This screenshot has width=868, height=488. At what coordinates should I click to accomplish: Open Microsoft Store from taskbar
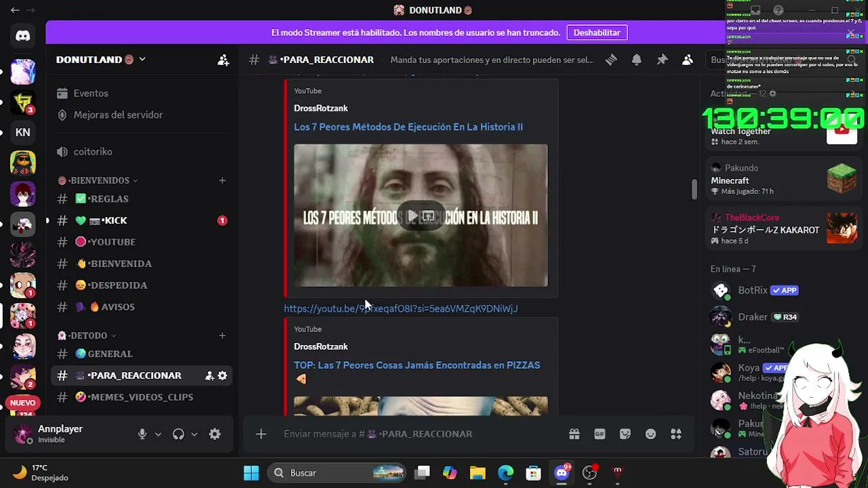click(x=534, y=472)
